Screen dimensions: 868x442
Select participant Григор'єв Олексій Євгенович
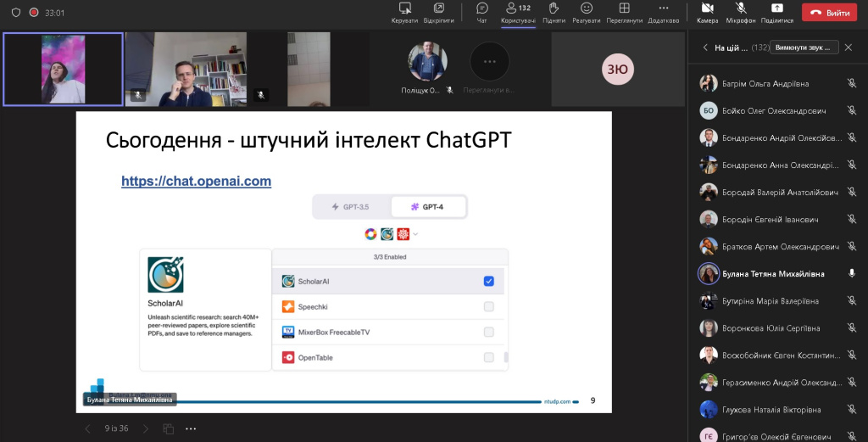pos(778,435)
